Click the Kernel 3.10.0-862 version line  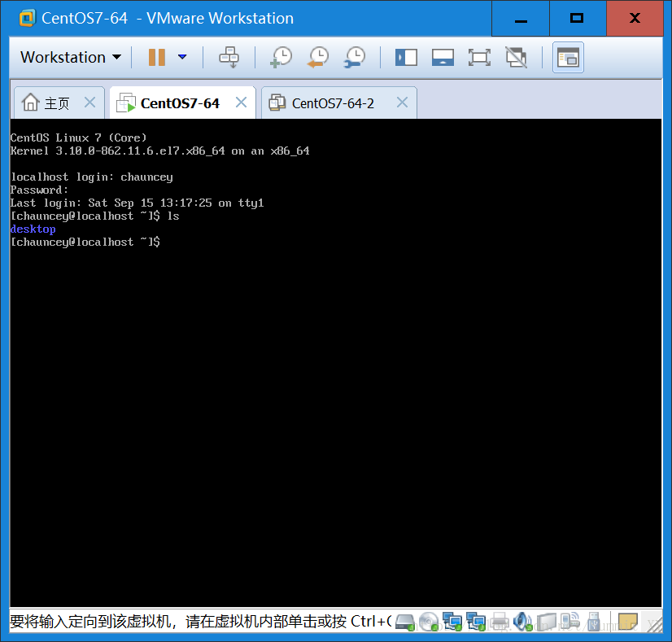click(x=159, y=151)
